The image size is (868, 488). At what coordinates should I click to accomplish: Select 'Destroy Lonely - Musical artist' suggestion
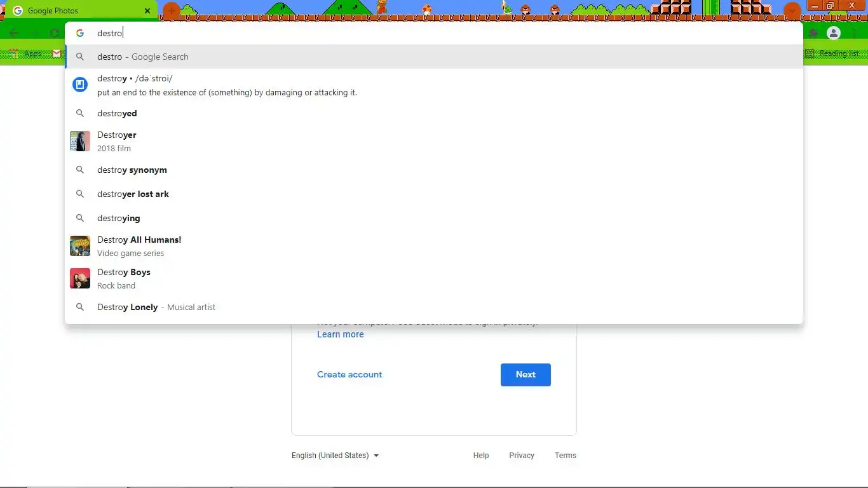click(434, 307)
